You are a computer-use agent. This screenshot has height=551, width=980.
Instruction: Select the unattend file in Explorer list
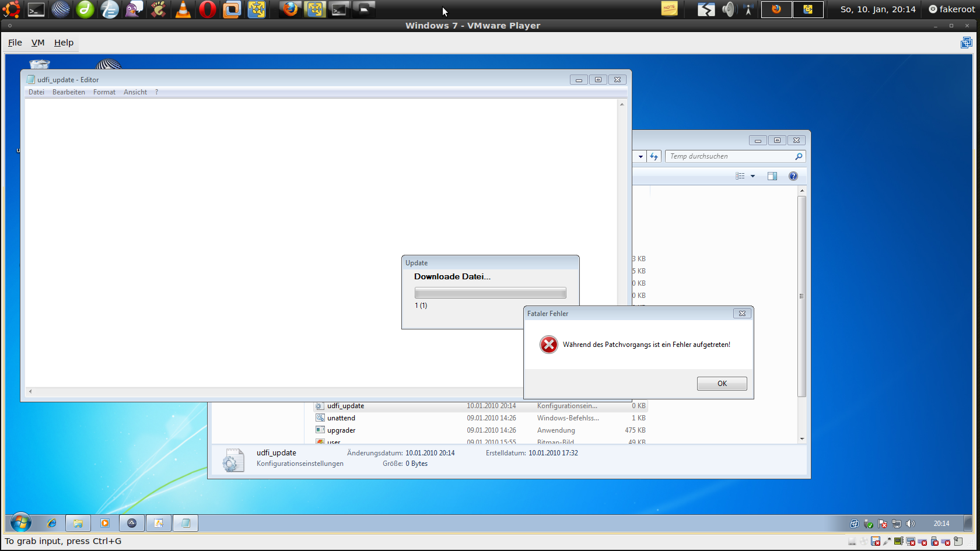341,418
